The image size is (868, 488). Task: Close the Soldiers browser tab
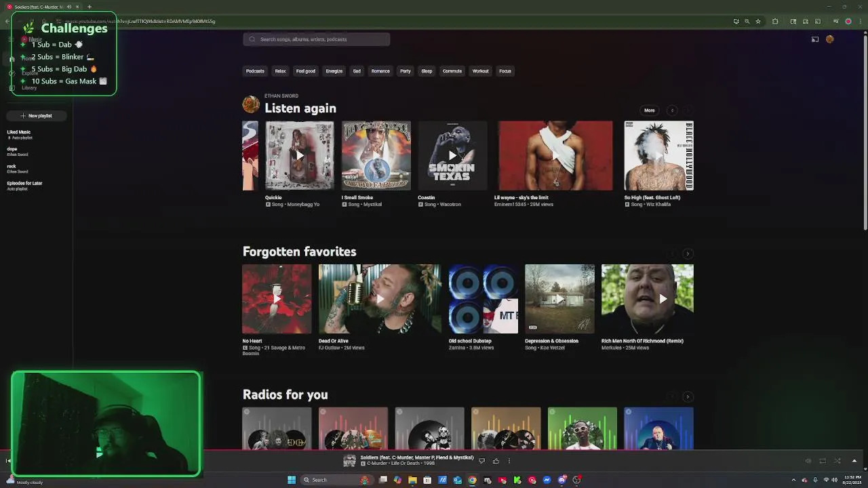(77, 7)
